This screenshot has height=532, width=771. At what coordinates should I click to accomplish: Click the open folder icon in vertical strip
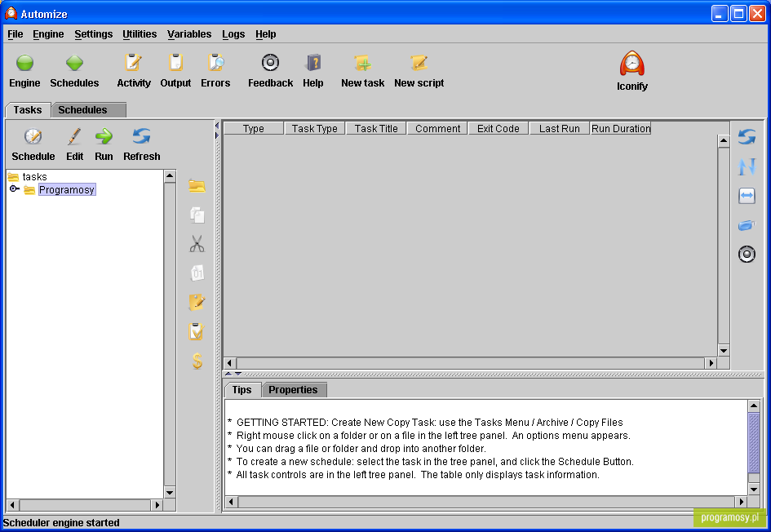point(197,186)
